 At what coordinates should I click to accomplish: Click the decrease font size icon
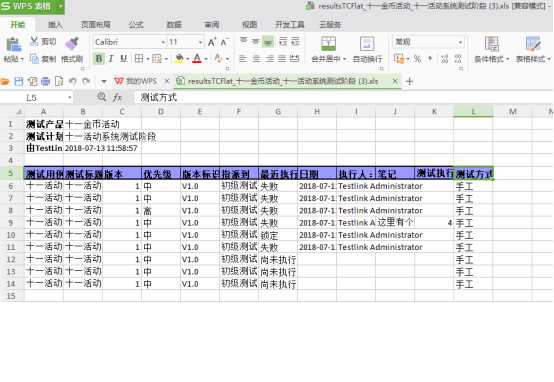(x=225, y=42)
